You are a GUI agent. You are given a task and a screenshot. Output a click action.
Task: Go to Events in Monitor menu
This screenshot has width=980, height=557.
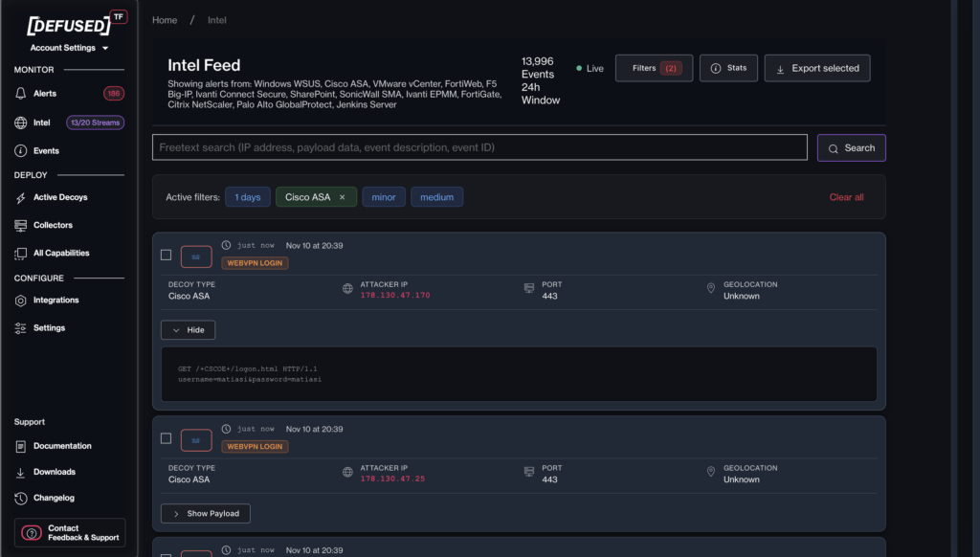click(46, 150)
